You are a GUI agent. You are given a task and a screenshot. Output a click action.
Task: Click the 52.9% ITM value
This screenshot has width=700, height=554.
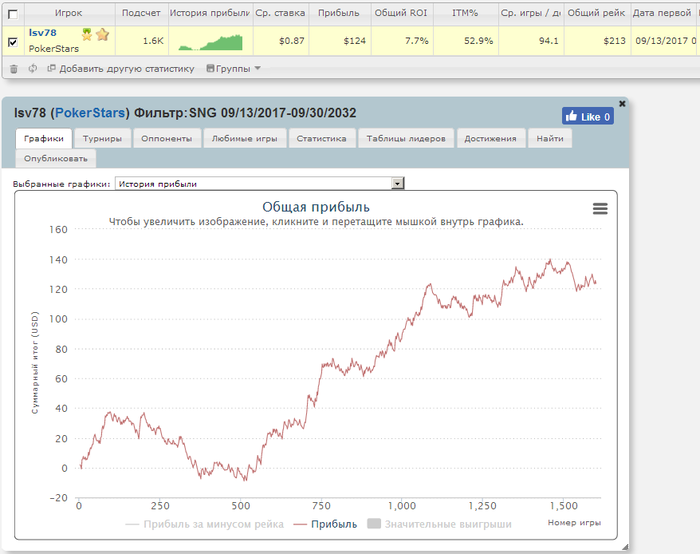pos(478,41)
